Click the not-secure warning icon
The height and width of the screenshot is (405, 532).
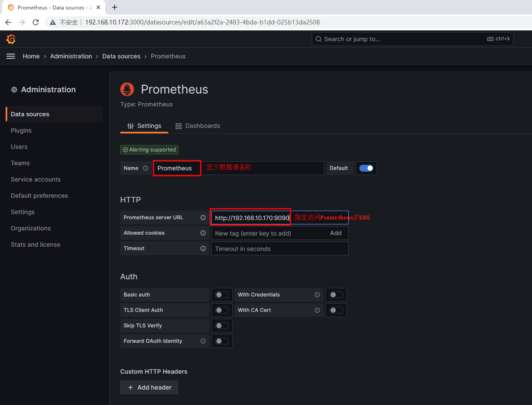53,22
